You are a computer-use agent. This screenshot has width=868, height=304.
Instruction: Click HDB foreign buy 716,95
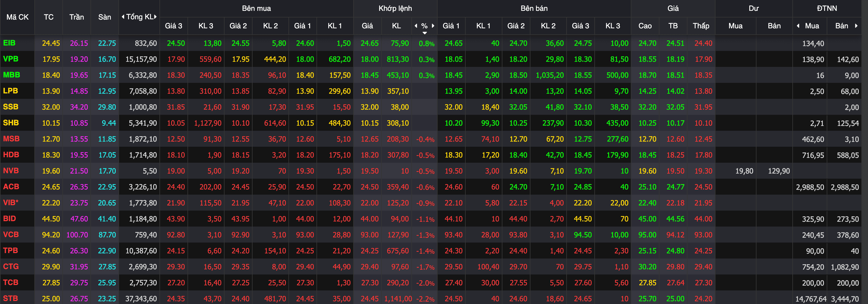pos(813,155)
